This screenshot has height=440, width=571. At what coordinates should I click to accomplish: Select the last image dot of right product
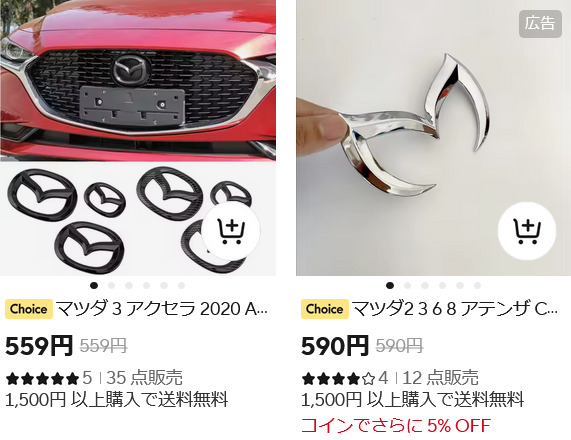pos(477,285)
